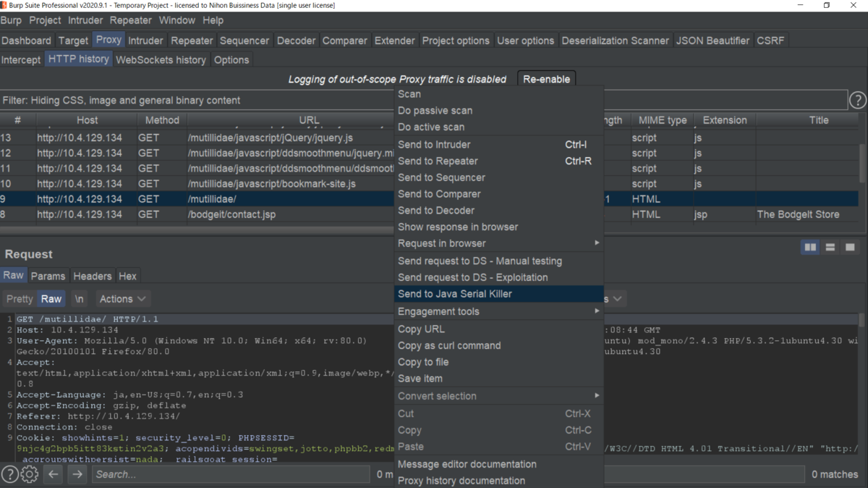Toggle \n non-printable characters display
This screenshot has width=868, height=488.
tap(80, 298)
